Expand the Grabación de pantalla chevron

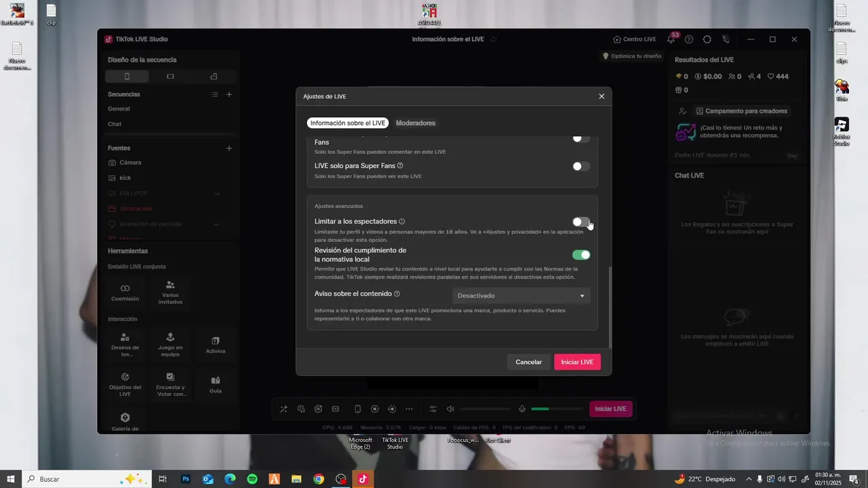pyautogui.click(x=217, y=224)
